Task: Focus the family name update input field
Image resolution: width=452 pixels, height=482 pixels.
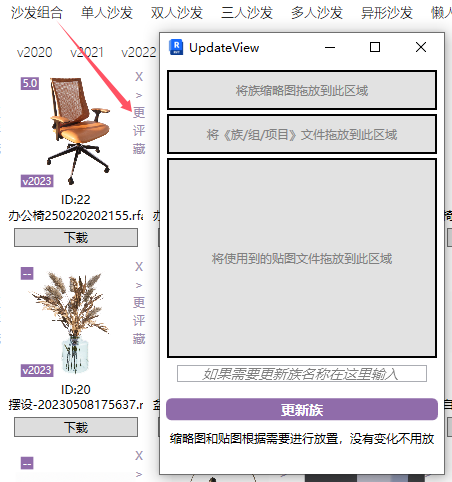Action: click(302, 374)
